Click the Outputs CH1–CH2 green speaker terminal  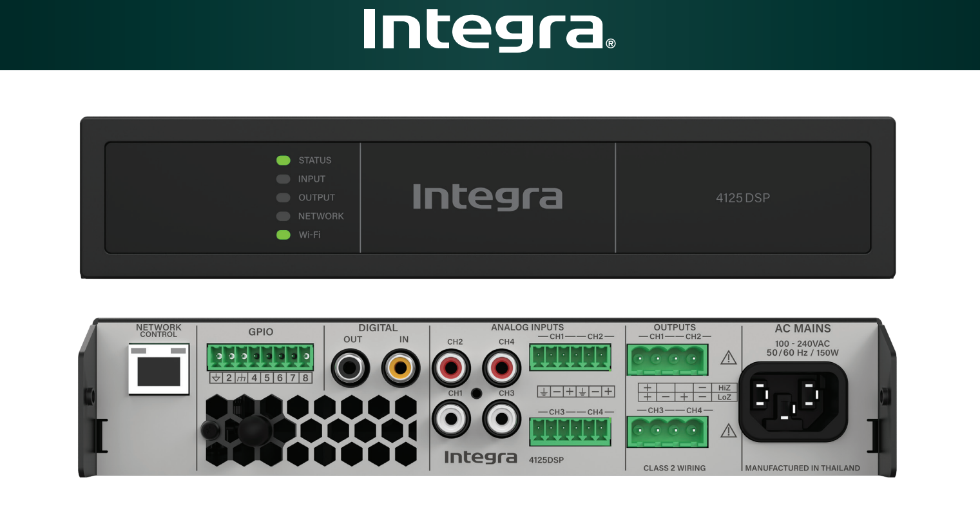point(667,360)
